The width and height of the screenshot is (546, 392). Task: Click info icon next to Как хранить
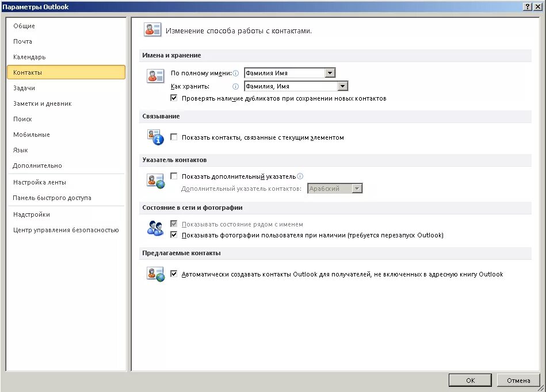point(236,86)
